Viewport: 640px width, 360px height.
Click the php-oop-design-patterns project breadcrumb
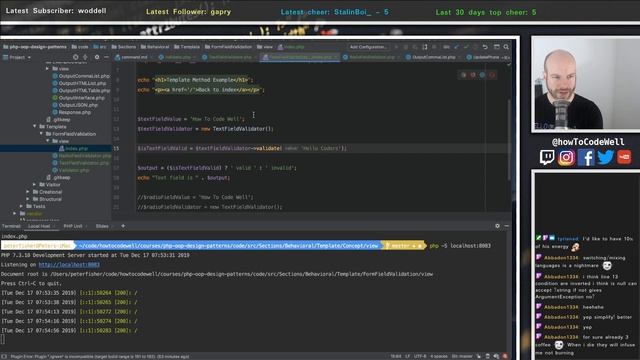35,47
